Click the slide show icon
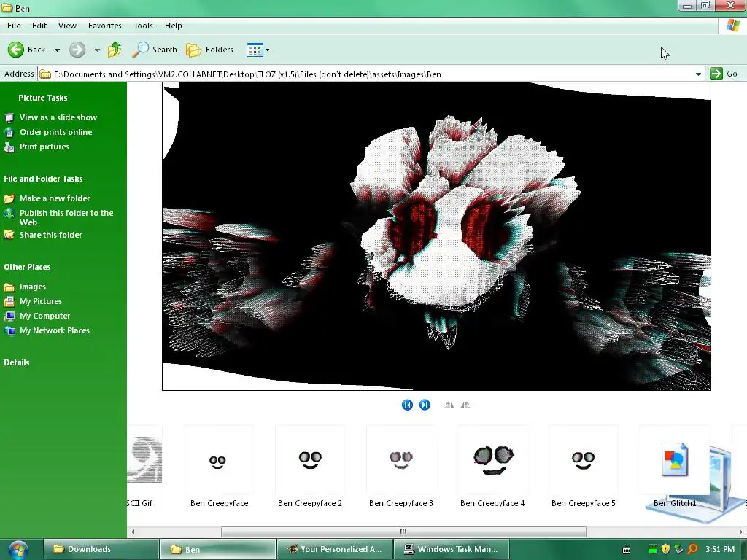 [9, 117]
